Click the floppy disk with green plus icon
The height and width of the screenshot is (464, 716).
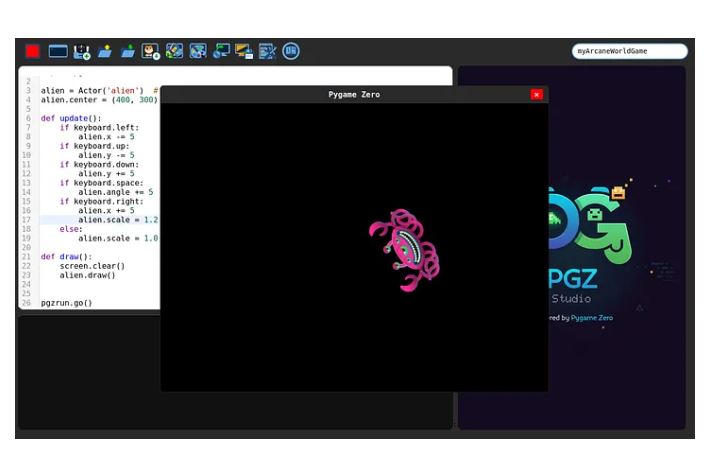point(82,51)
